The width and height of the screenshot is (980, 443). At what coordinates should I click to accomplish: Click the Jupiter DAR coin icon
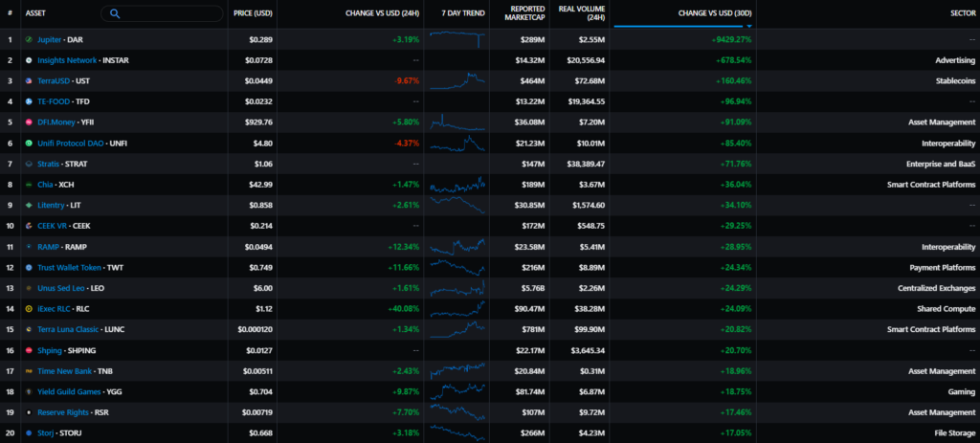point(29,39)
